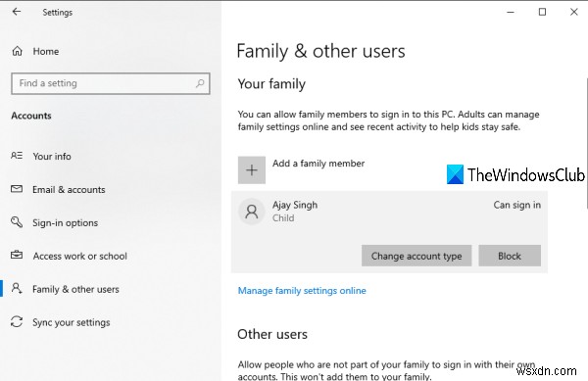Block Ajay Singh's account
Screen dimensions: 588x381
click(x=510, y=256)
